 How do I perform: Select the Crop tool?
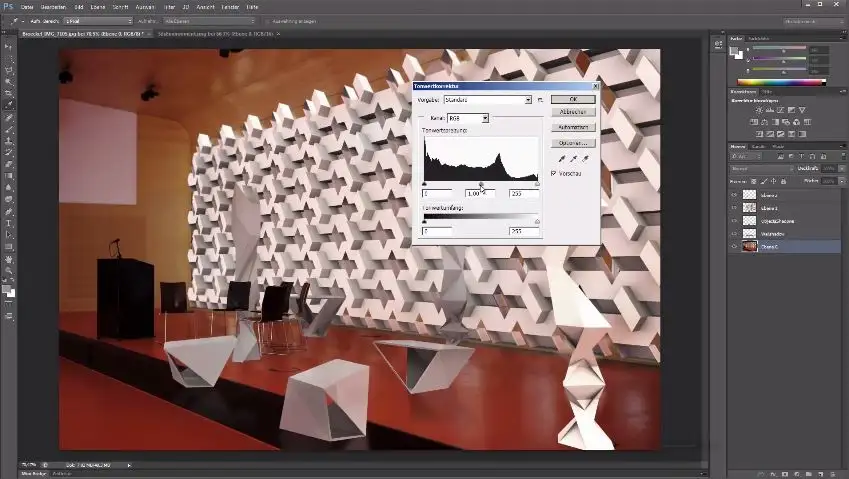point(8,94)
